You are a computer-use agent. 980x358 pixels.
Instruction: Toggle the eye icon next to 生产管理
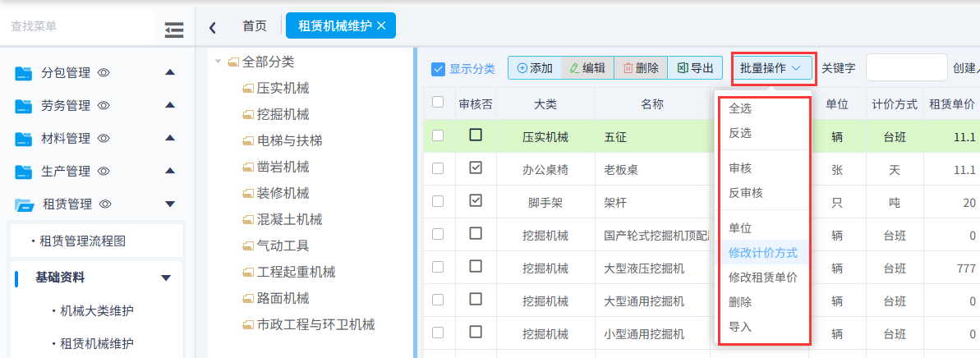point(104,171)
